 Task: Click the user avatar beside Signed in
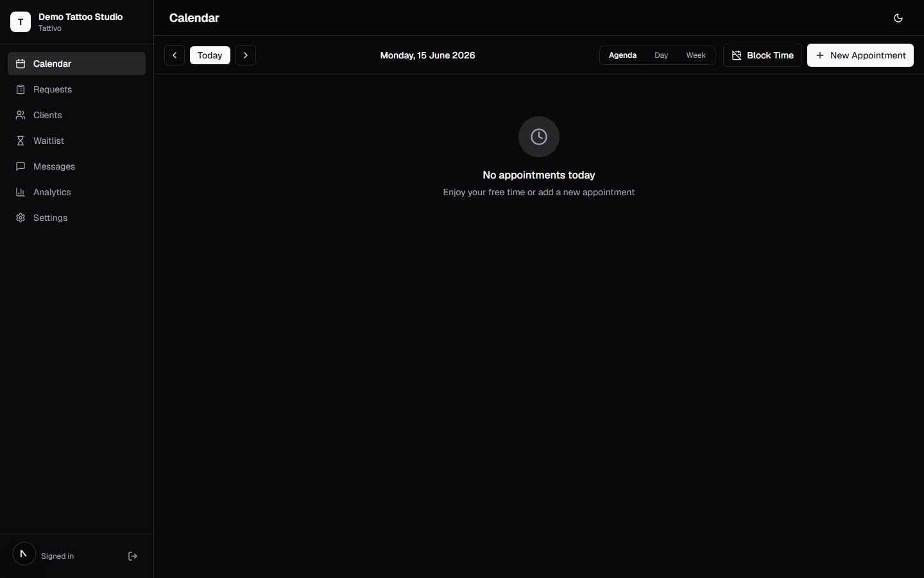click(x=24, y=554)
